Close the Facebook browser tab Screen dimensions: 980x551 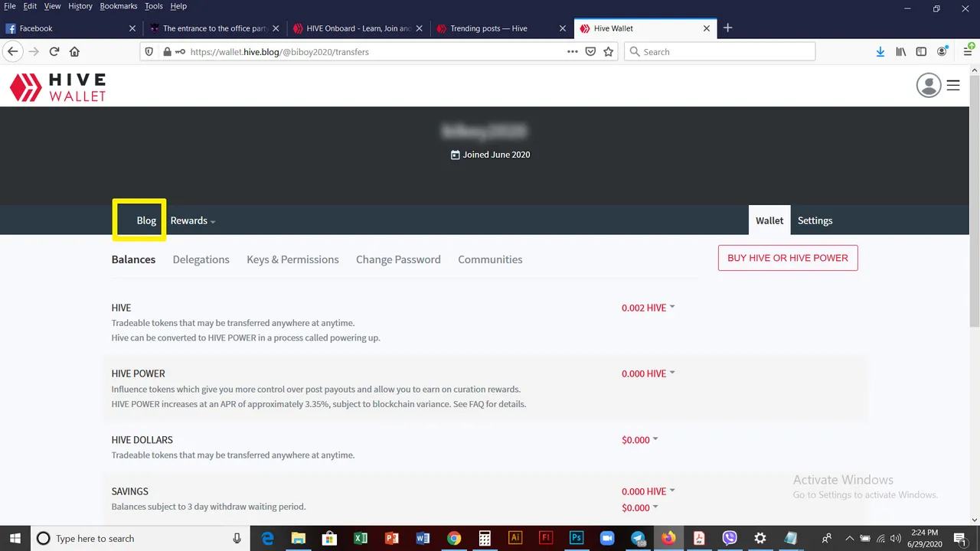[x=132, y=28]
